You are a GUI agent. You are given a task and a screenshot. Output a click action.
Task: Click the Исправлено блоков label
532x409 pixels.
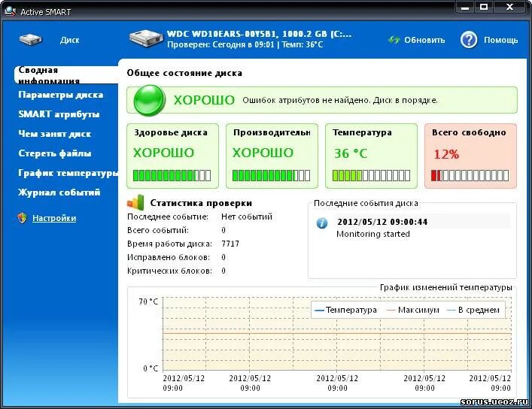coord(169,257)
